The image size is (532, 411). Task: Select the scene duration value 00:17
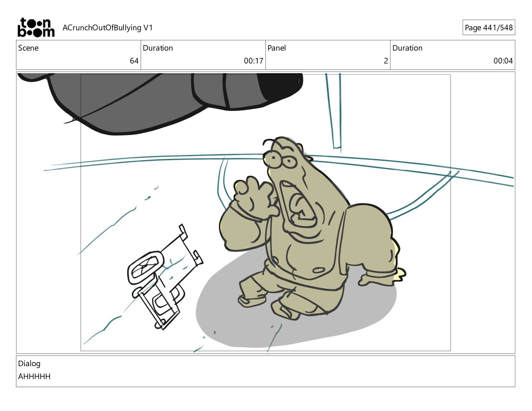tap(253, 61)
